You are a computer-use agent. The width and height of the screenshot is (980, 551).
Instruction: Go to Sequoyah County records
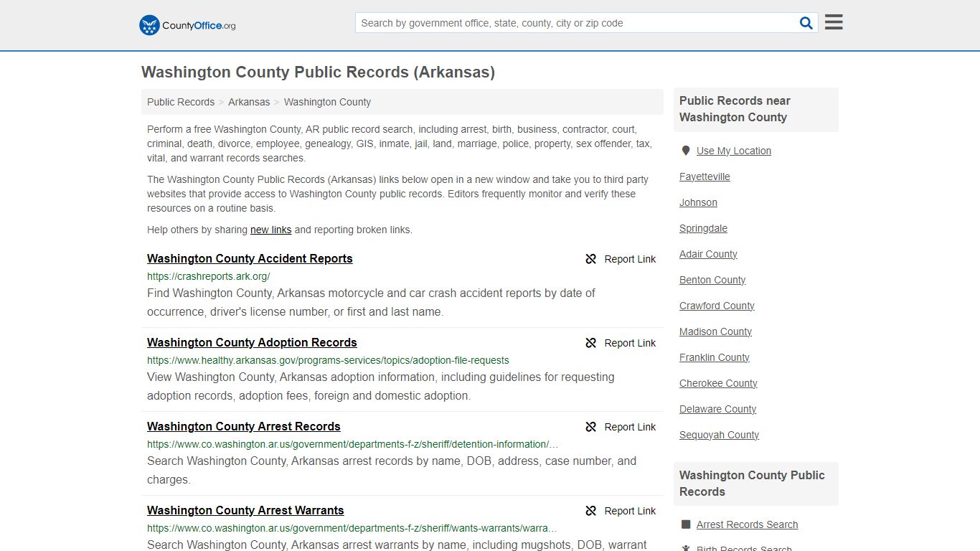[x=719, y=435]
